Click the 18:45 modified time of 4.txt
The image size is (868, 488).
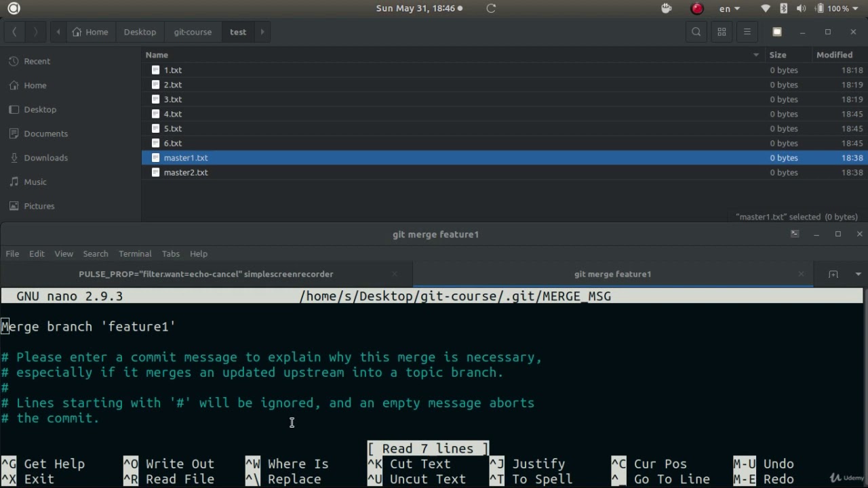coord(852,114)
